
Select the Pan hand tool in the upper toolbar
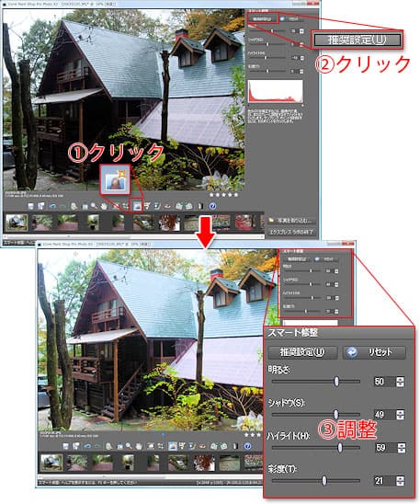[x=104, y=206]
